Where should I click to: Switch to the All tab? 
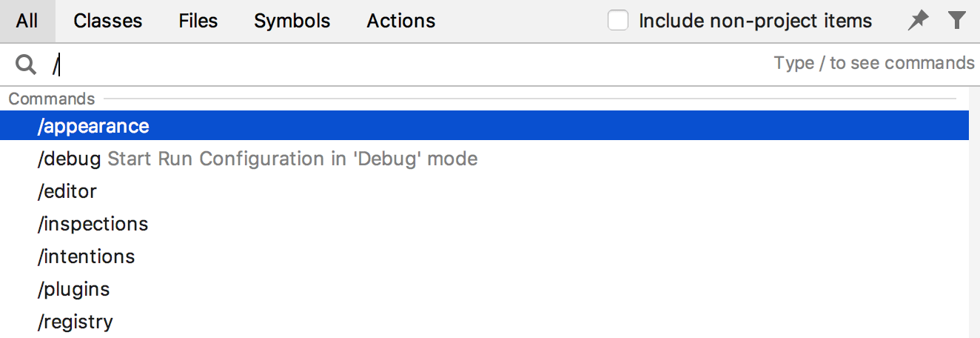(x=27, y=21)
